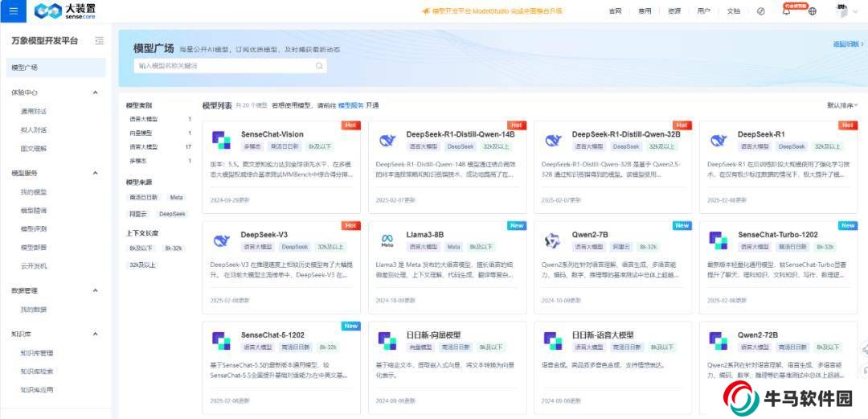
Task: Open the SenseChat-Vision model card
Action: tap(281, 166)
